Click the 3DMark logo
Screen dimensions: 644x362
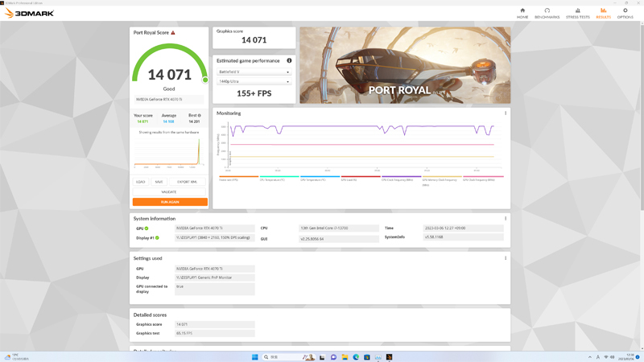click(29, 13)
